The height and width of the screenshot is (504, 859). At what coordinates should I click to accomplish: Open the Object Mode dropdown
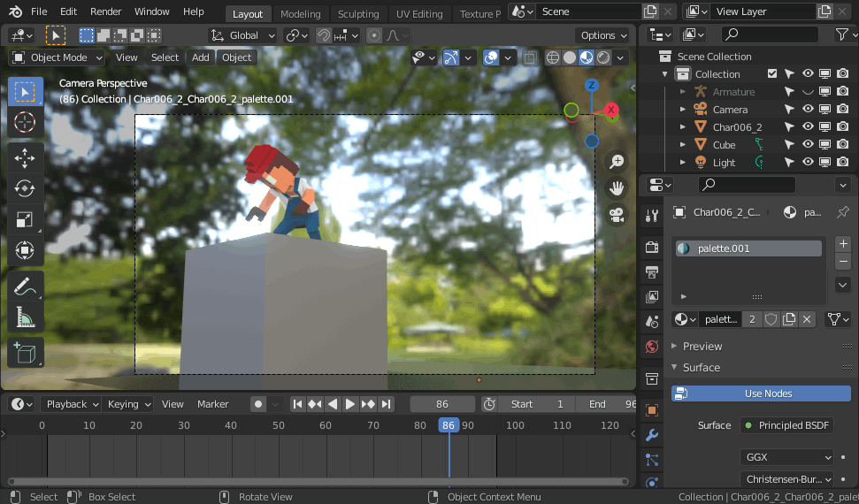point(57,57)
